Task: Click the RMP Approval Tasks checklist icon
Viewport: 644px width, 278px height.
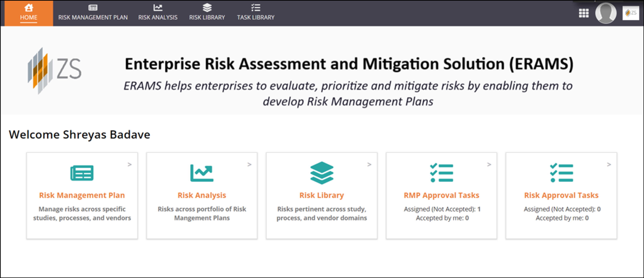Action: click(x=442, y=173)
